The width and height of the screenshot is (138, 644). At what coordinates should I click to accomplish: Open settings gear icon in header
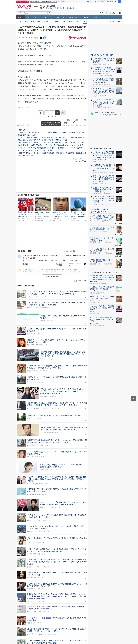click(120, 13)
